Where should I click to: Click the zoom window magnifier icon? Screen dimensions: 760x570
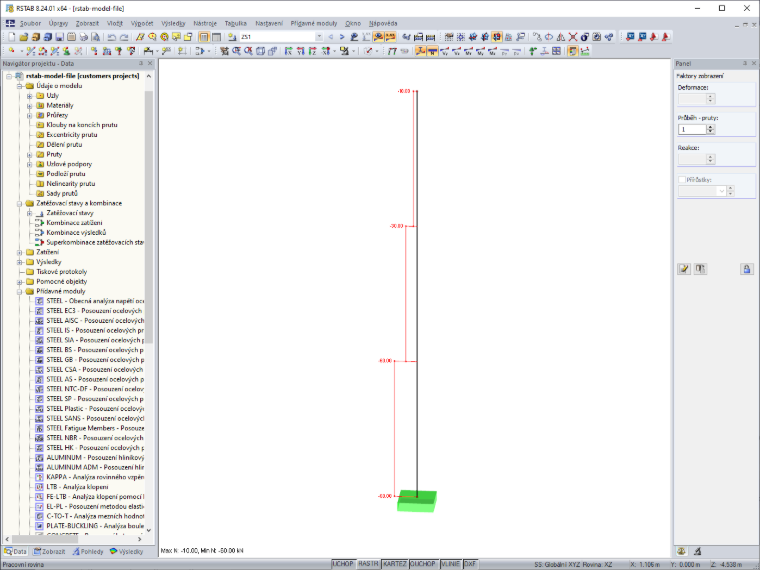tap(236, 51)
